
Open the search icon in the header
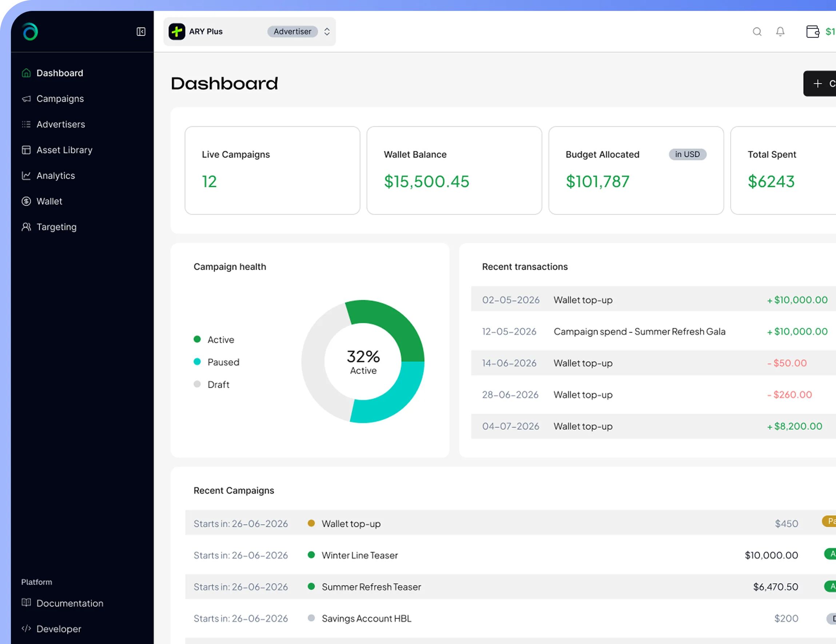coord(757,31)
